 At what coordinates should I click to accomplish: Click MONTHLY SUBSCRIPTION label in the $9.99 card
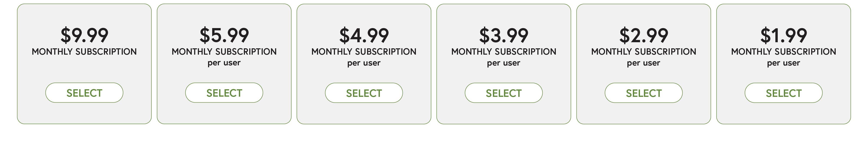pos(84,52)
